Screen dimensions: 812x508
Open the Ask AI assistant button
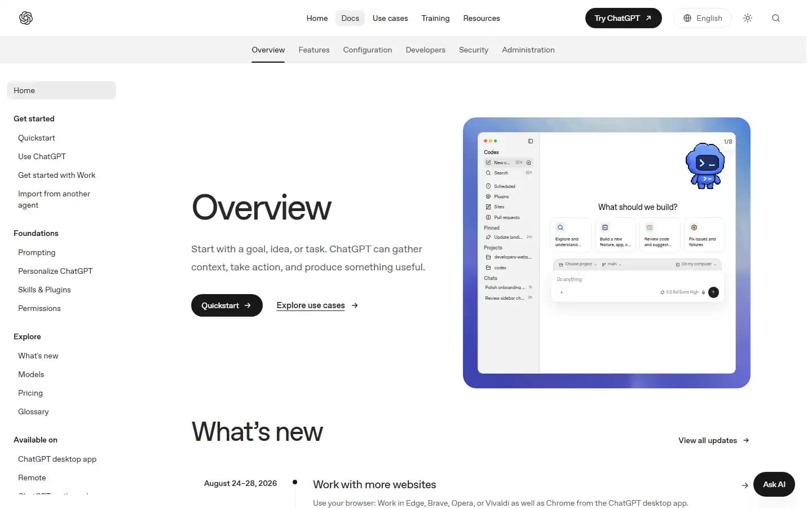click(x=774, y=484)
